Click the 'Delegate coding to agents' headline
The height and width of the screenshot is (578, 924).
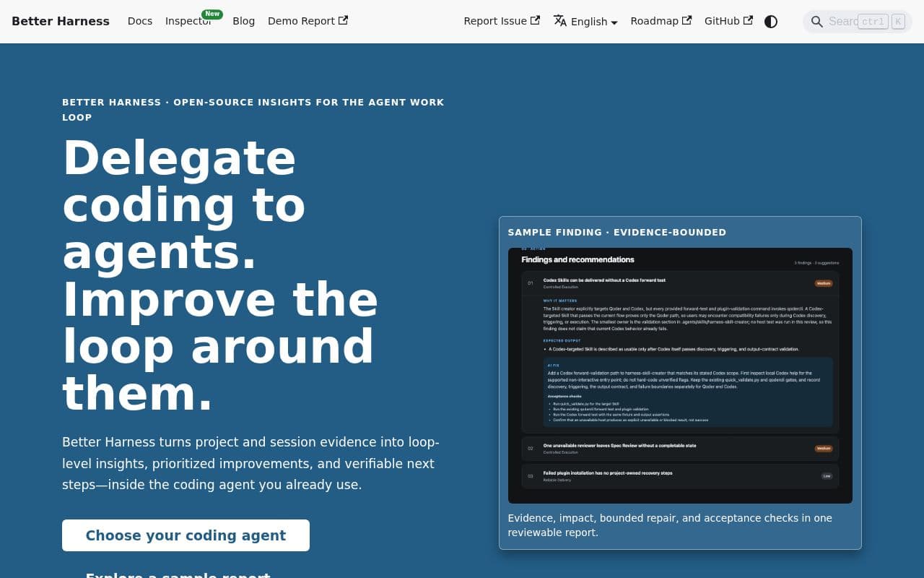[221, 275]
